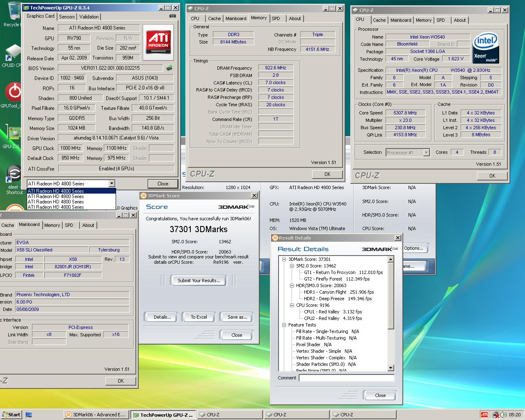This screenshot has width=525, height=420.
Task: Select Fill Rate Single-Texturing row
Action: coord(327,331)
